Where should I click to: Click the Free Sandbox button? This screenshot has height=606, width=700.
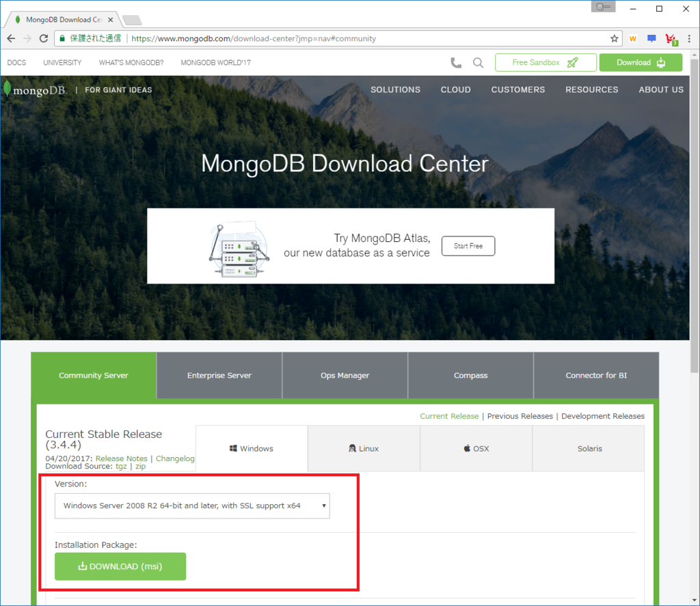(x=546, y=62)
